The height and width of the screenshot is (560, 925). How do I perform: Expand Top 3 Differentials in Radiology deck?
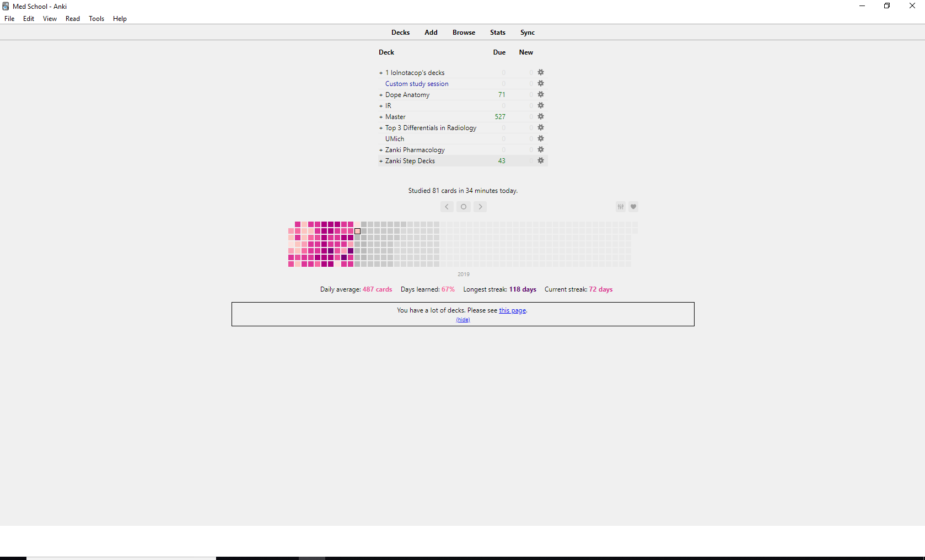point(380,128)
